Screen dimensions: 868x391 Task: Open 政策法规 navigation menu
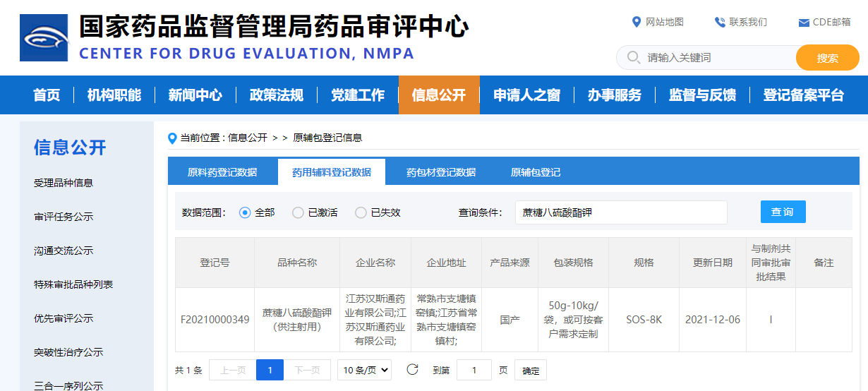pyautogui.click(x=277, y=95)
